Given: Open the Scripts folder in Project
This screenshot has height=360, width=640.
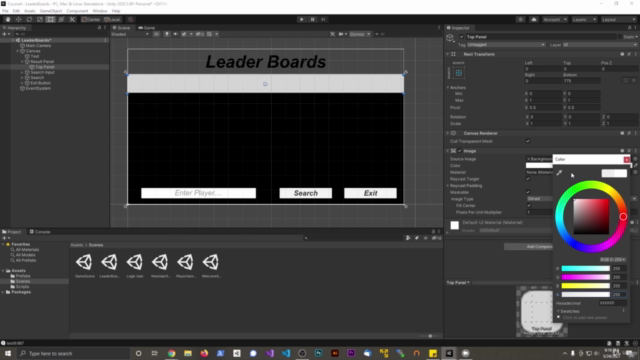Looking at the screenshot, I should (x=22, y=287).
